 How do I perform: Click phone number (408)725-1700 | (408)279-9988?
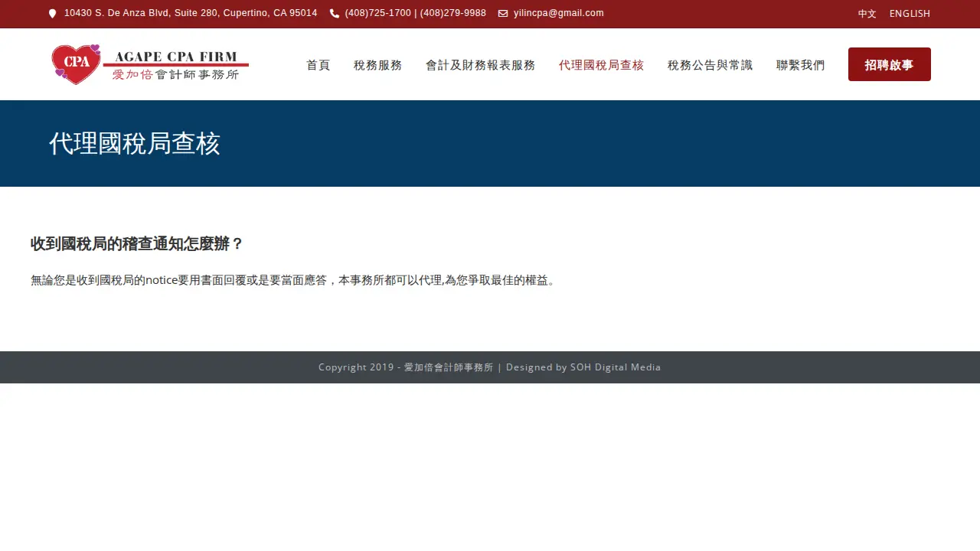416,13
